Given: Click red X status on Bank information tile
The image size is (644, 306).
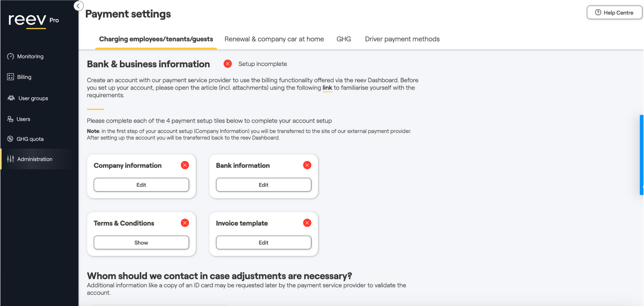Looking at the screenshot, I should pos(307,165).
